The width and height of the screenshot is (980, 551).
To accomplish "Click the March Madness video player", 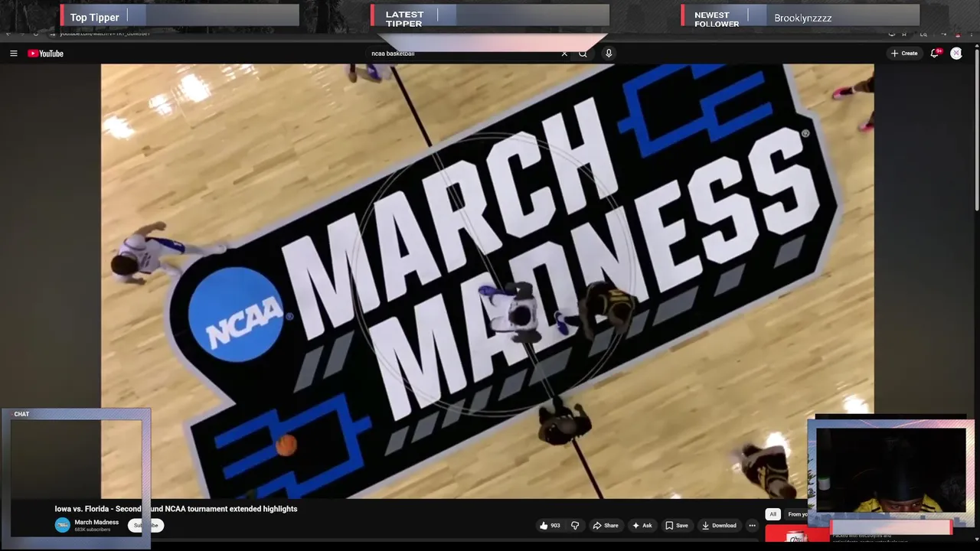I will (487, 281).
